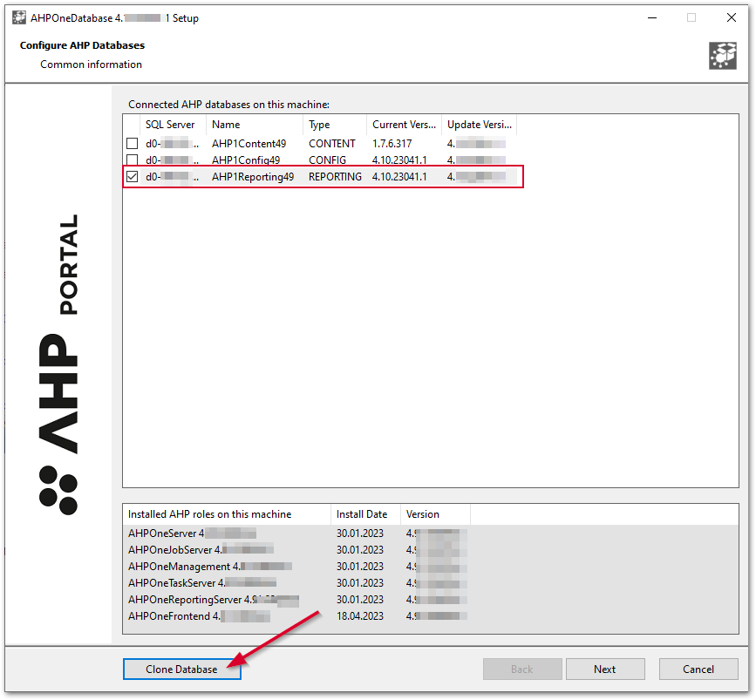The image size is (756, 700).
Task: Enable the AHP1Content49 database checkbox
Action: coord(133,144)
